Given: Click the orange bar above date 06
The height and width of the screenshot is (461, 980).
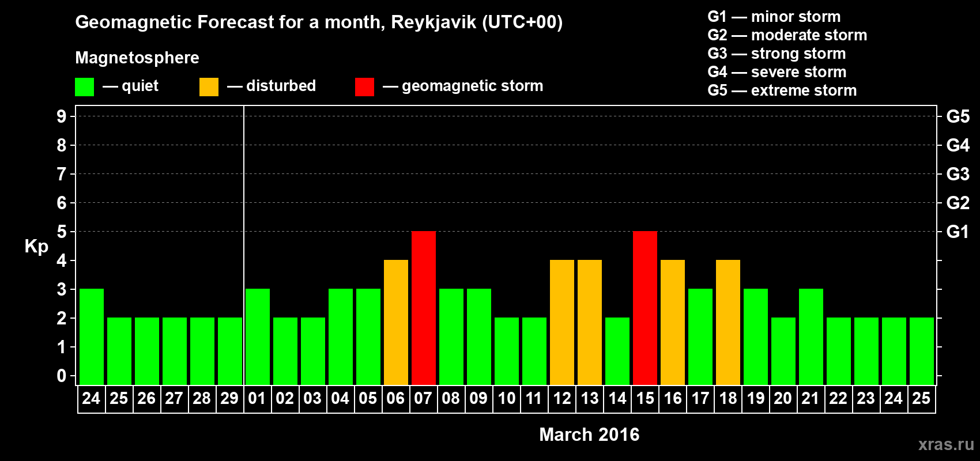Looking at the screenshot, I should pos(396,322).
